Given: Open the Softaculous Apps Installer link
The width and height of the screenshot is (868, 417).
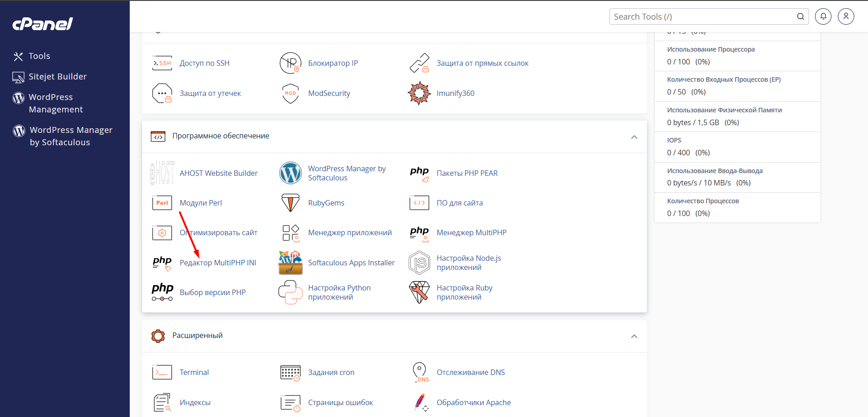Looking at the screenshot, I should (351, 263).
